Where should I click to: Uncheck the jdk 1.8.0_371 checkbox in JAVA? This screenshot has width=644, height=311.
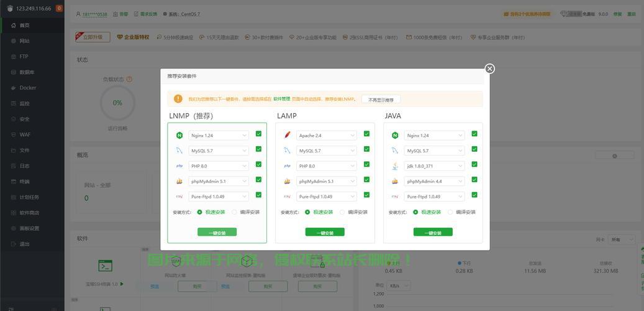click(474, 164)
